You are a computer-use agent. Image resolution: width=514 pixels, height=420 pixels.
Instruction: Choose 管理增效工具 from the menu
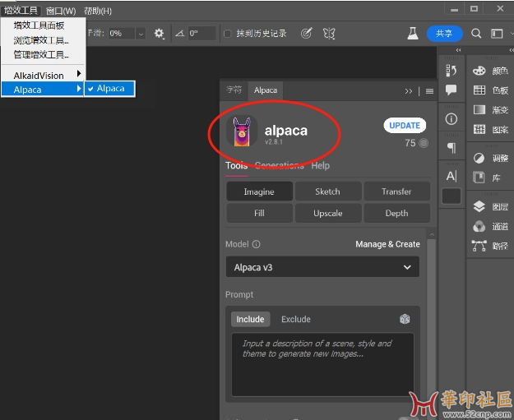(43, 55)
